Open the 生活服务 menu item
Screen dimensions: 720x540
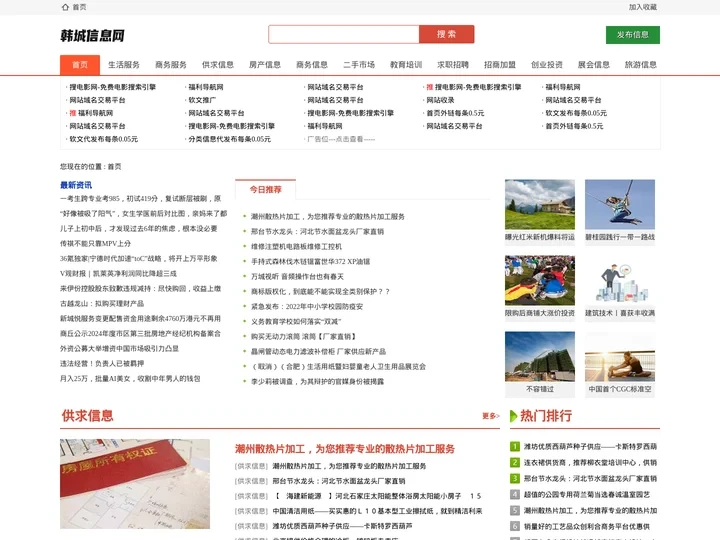click(124, 65)
